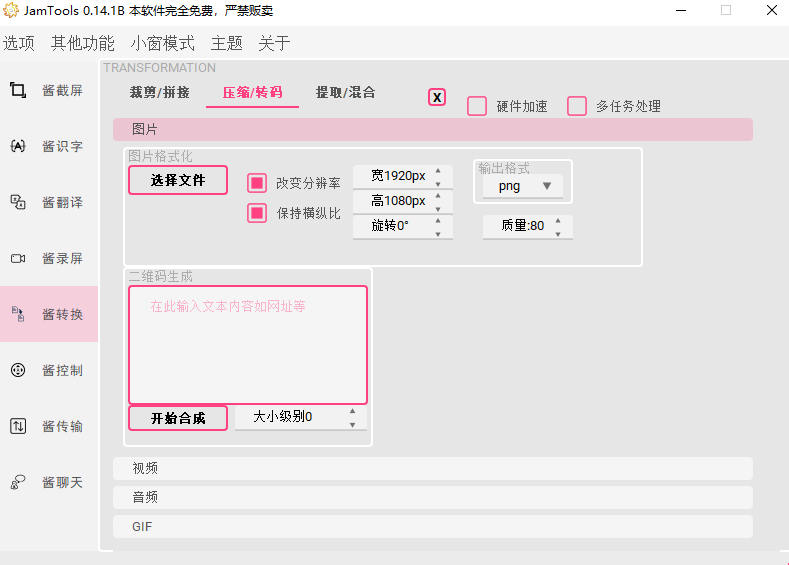This screenshot has width=789, height=565.
Task: Uncheck the 保持横纵比 checkbox
Action: pos(257,213)
